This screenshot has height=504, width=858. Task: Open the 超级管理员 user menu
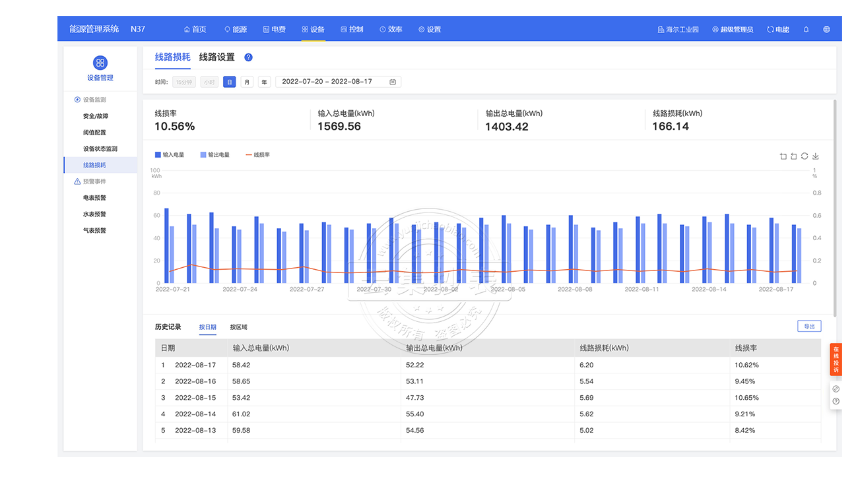[x=733, y=30]
